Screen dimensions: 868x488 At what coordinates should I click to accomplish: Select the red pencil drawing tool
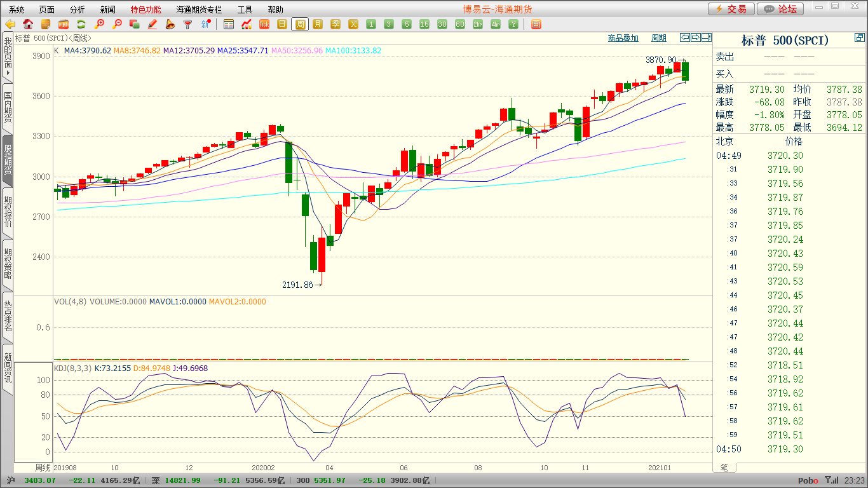pos(153,24)
